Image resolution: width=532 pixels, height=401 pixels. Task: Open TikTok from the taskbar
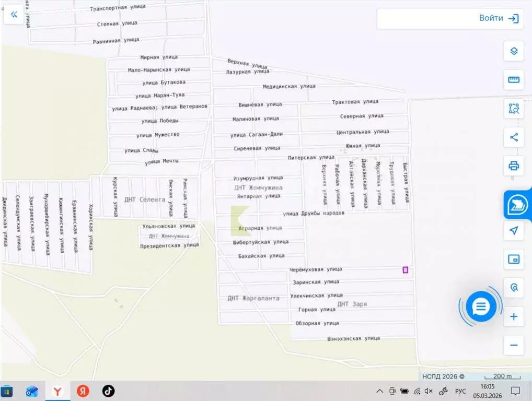[108, 391]
